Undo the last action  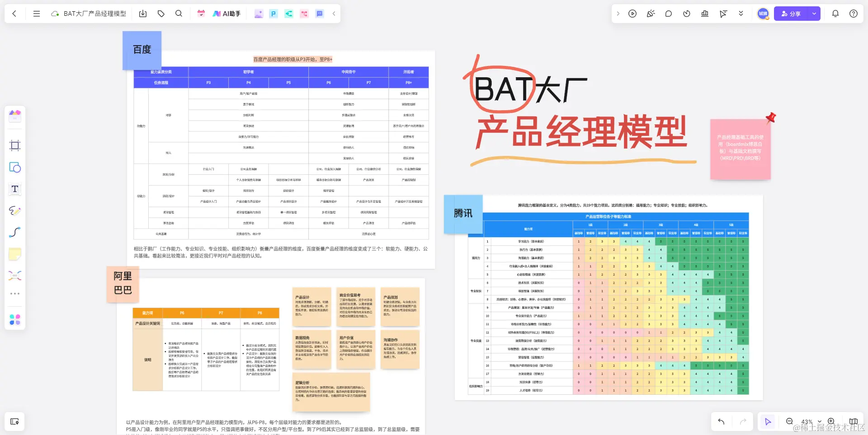click(721, 421)
